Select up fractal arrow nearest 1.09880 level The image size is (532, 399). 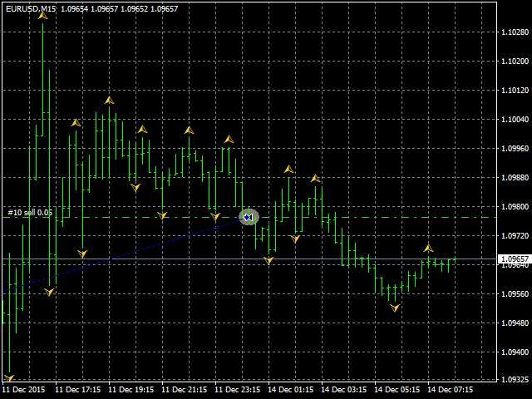click(x=315, y=178)
